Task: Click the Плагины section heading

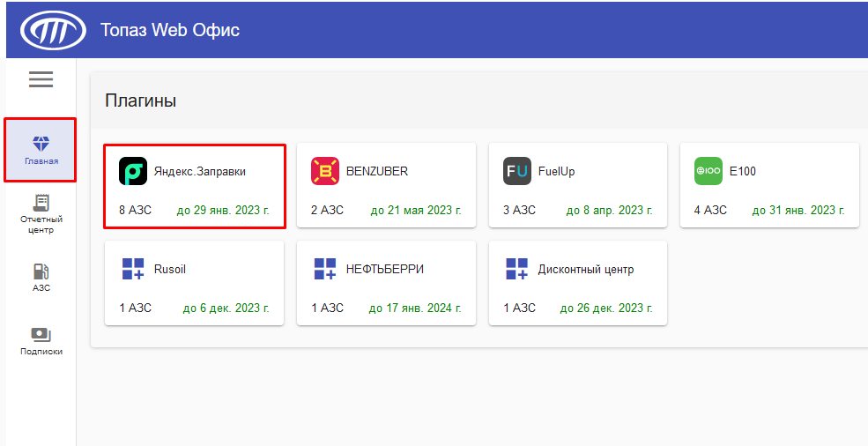Action: tap(141, 100)
